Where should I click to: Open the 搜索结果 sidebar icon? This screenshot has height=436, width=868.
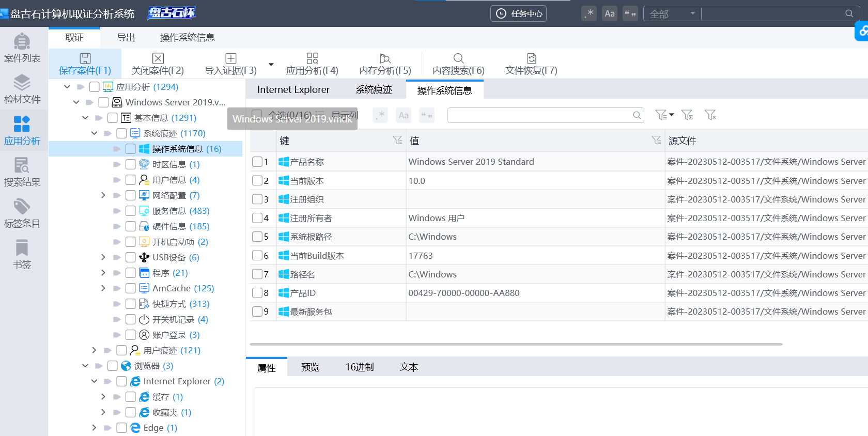(22, 172)
